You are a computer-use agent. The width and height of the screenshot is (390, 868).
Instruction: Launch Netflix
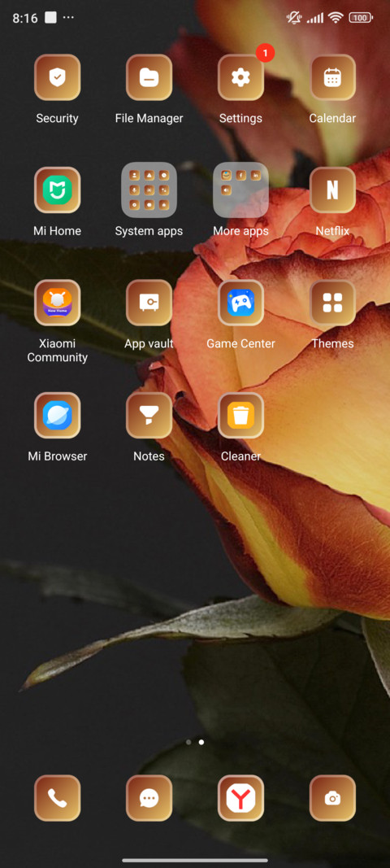pos(332,190)
